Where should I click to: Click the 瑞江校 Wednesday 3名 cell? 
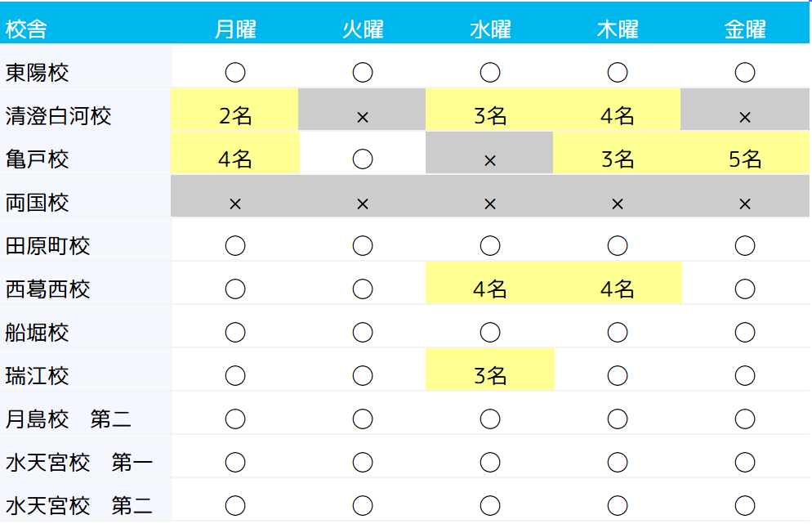click(x=490, y=376)
